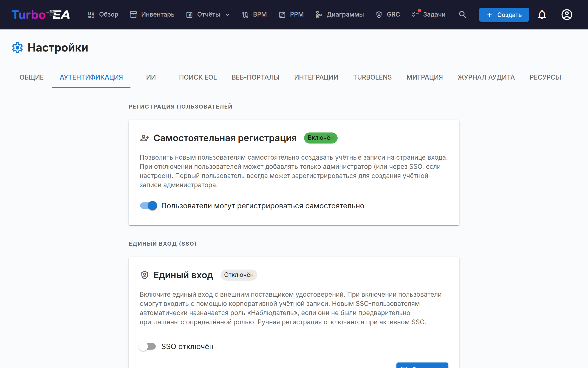
Task: Open the Инвентарь navigation item
Action: tap(152, 14)
